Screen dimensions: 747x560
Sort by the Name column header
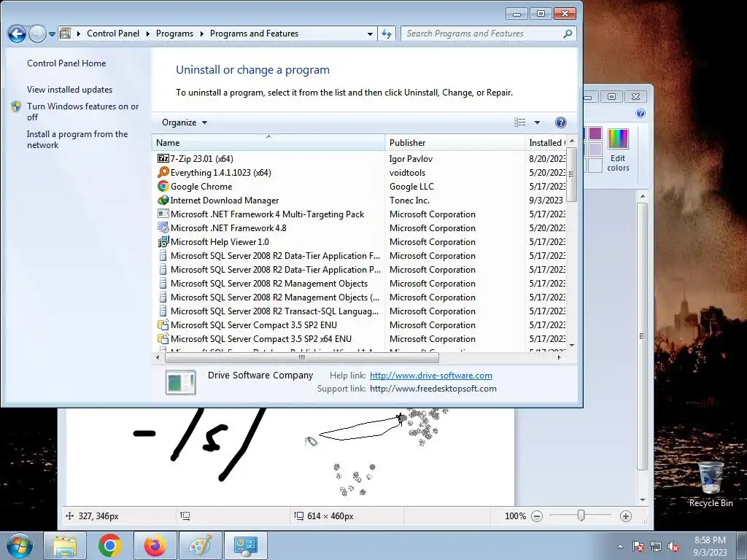[x=268, y=142]
